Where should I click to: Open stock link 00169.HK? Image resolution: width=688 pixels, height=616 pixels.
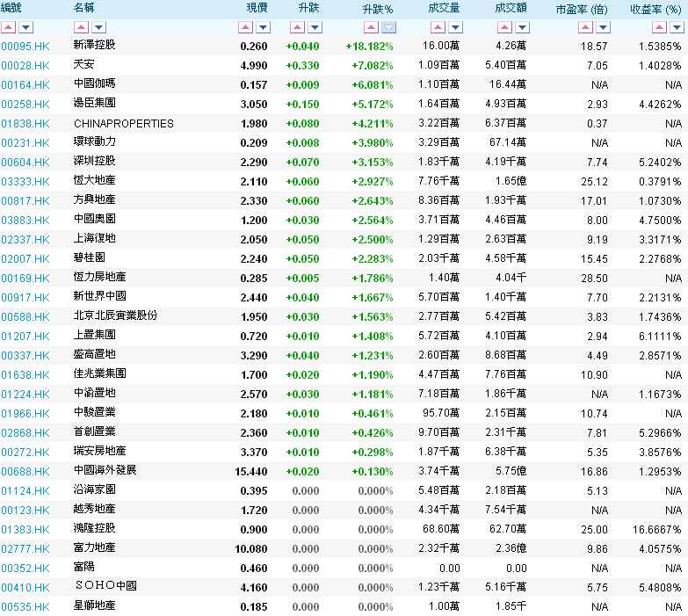[25, 279]
